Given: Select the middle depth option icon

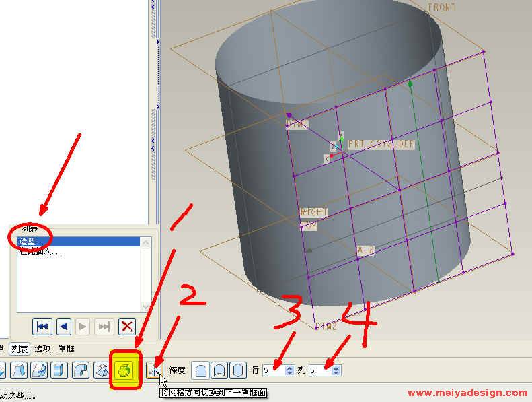Looking at the screenshot, I should (219, 370).
